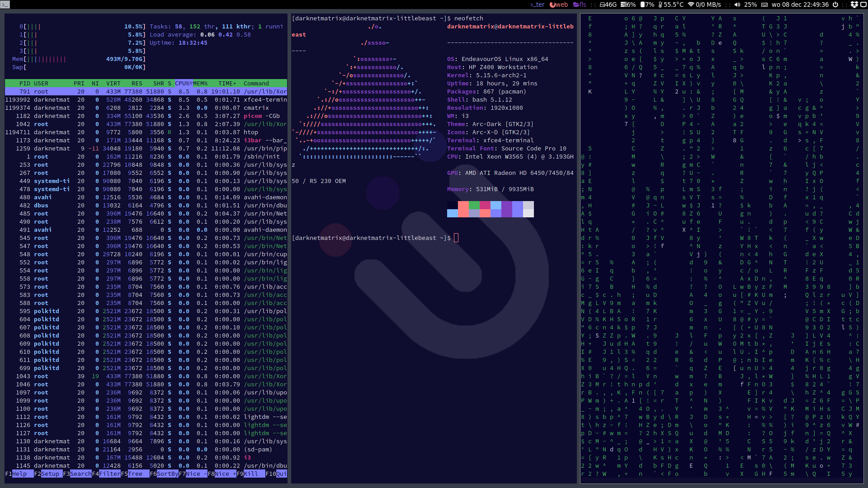Click the magenta neofetch color block

click(x=485, y=205)
